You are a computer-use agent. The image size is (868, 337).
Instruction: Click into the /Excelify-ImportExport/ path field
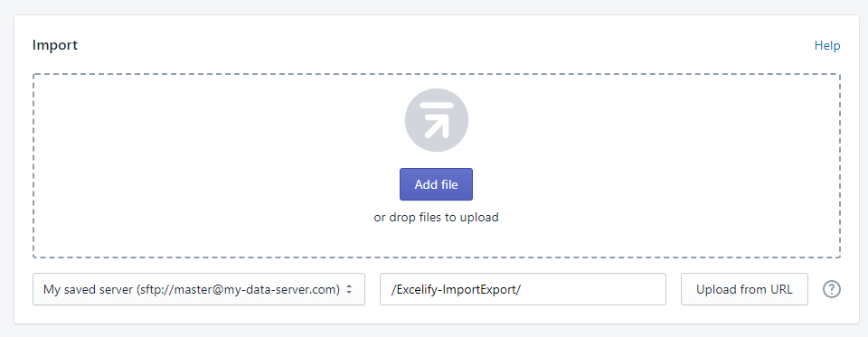(x=523, y=289)
